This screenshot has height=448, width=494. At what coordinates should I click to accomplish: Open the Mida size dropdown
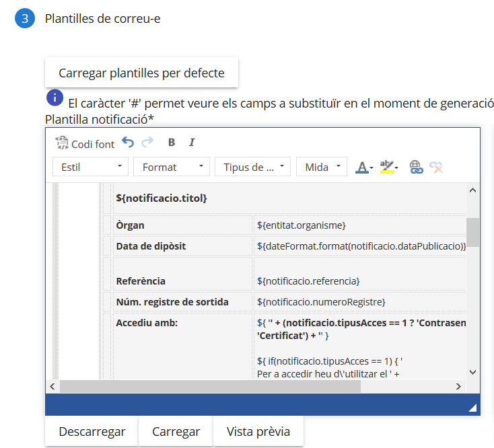(322, 167)
